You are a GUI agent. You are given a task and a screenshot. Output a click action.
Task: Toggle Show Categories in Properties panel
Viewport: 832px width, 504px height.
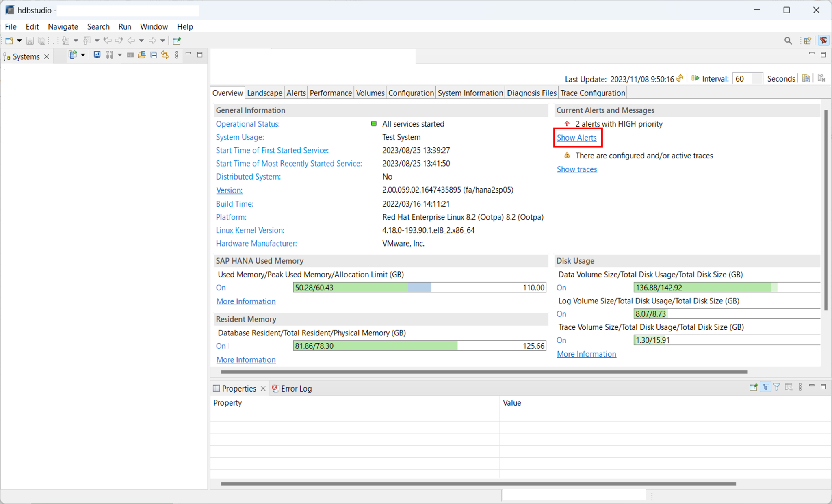[766, 387]
